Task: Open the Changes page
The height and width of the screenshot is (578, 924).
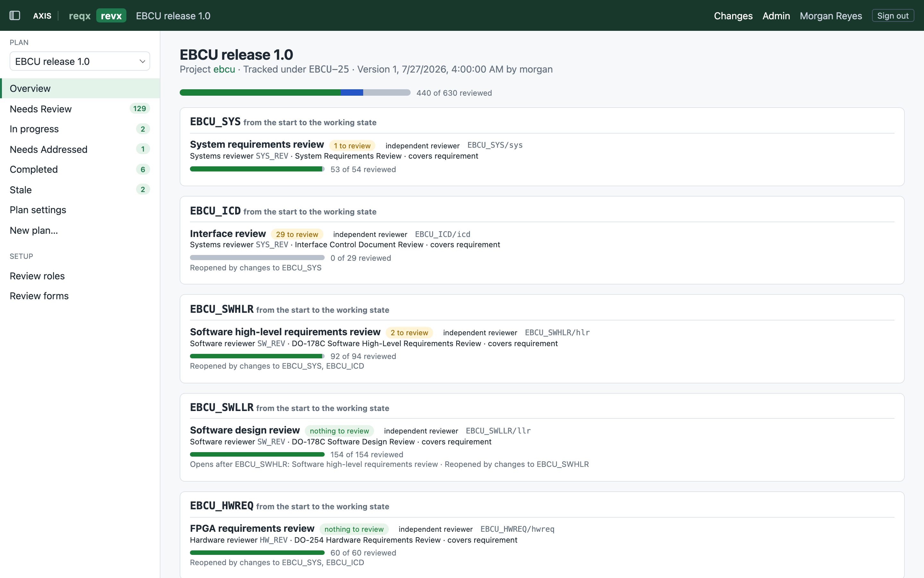Action: click(733, 16)
